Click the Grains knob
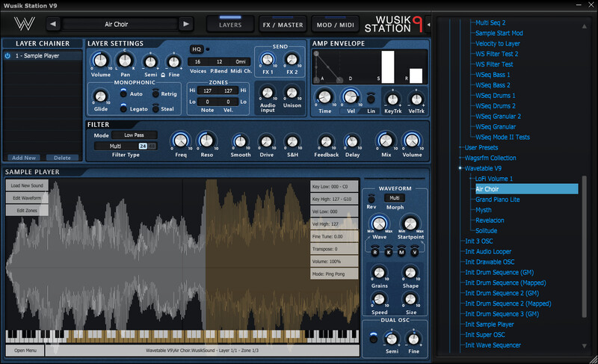The height and width of the screenshot is (364, 598). (379, 273)
